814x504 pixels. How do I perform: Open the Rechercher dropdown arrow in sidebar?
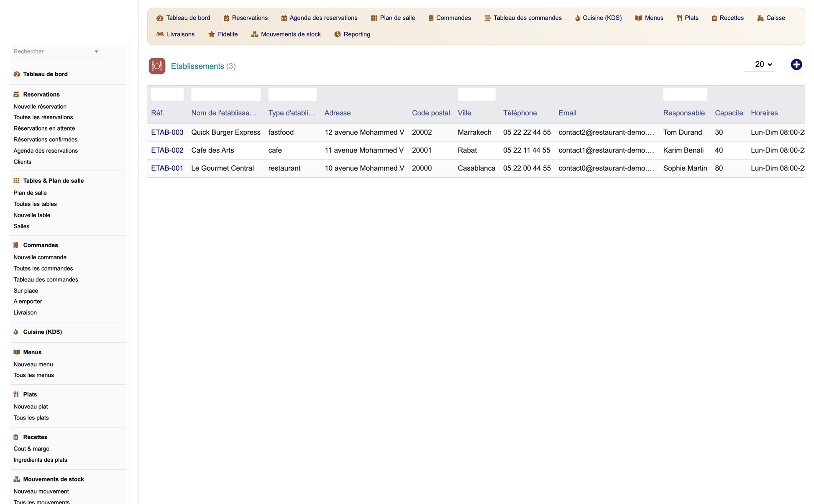pyautogui.click(x=96, y=51)
